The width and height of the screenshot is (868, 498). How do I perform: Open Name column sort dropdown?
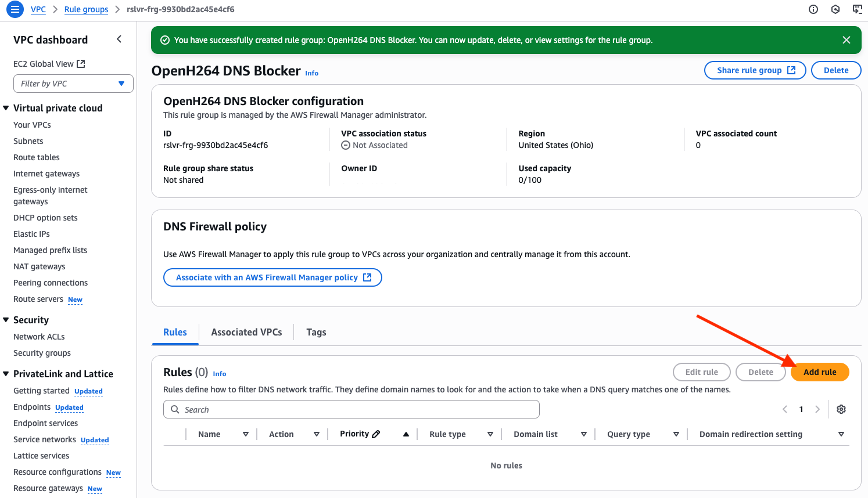[x=245, y=434]
